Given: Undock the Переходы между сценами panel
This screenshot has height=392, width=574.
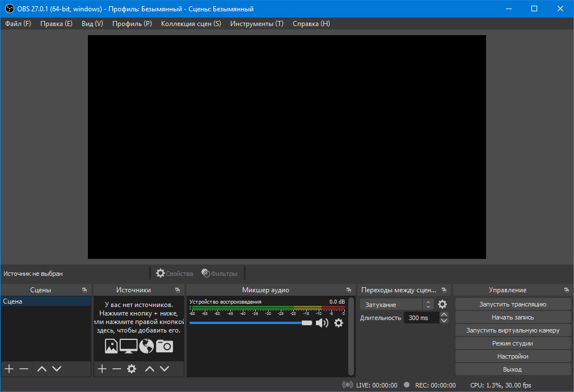Looking at the screenshot, I should 444,290.
